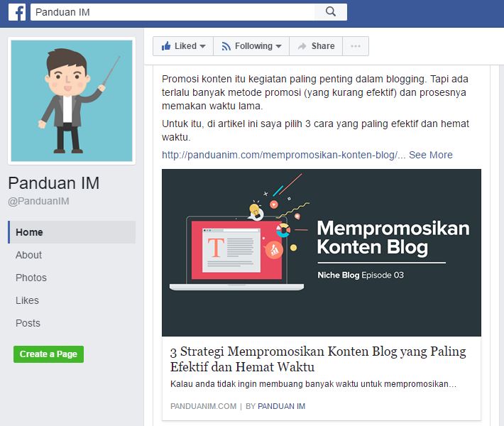This screenshot has width=504, height=426.
Task: Click the thumbs-up Liked icon
Action: click(x=166, y=46)
